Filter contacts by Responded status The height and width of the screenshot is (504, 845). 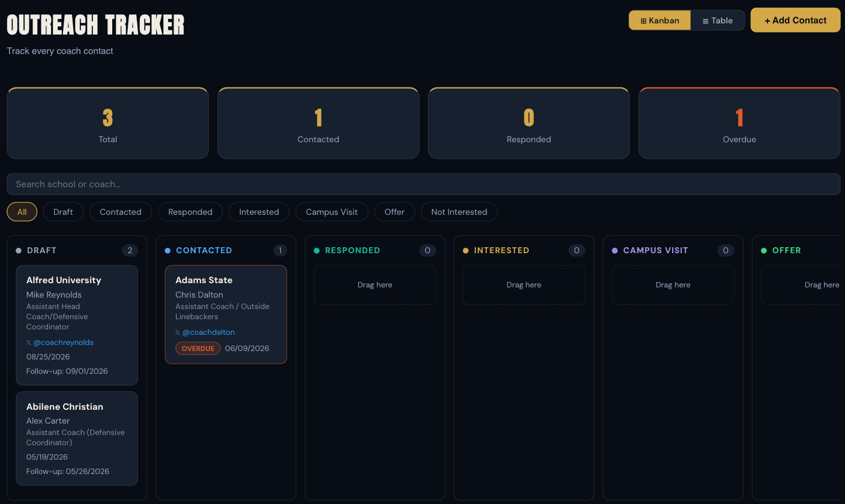(x=190, y=212)
